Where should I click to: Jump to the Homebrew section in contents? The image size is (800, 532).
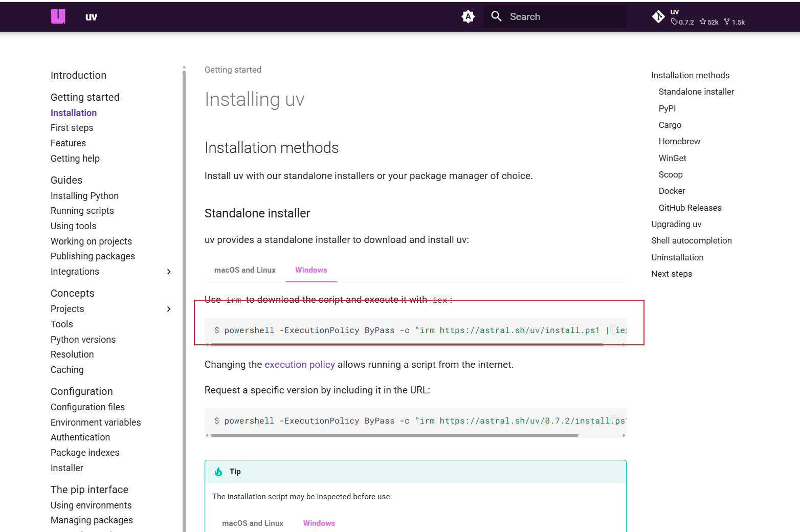click(x=679, y=142)
